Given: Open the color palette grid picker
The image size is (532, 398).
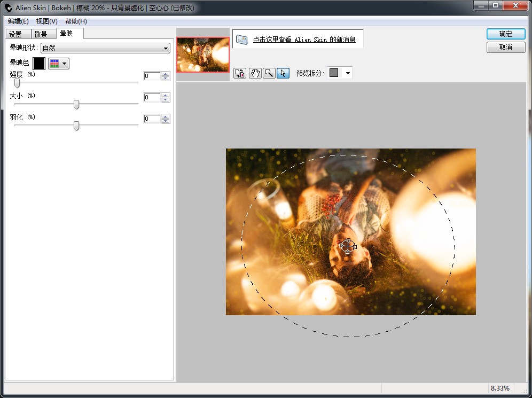Looking at the screenshot, I should click(x=59, y=64).
